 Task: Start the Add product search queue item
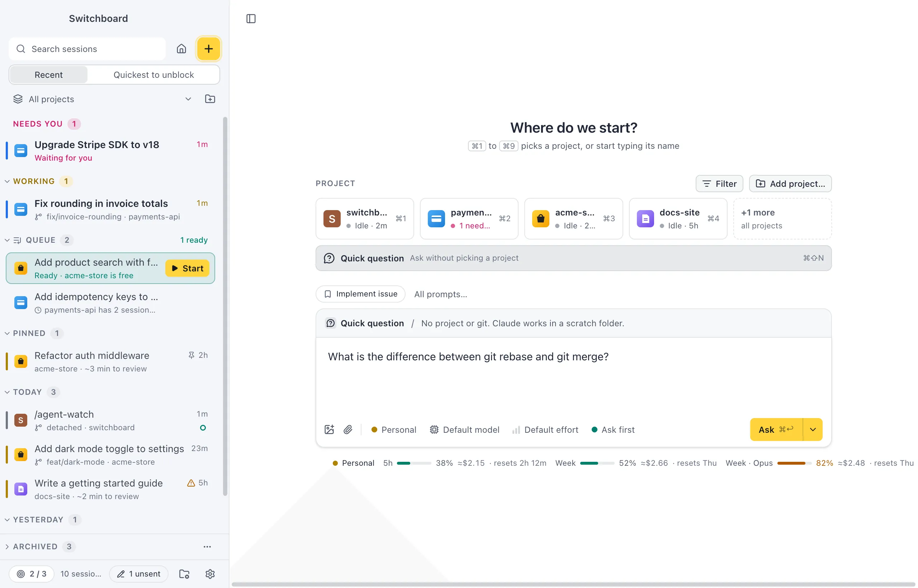pos(187,269)
